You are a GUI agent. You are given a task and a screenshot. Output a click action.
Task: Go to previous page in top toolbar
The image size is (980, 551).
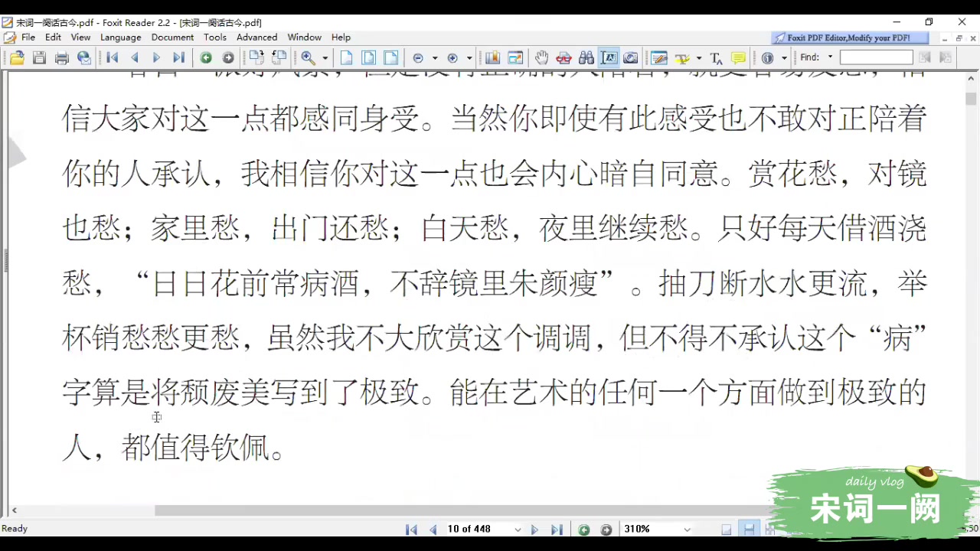point(135,57)
